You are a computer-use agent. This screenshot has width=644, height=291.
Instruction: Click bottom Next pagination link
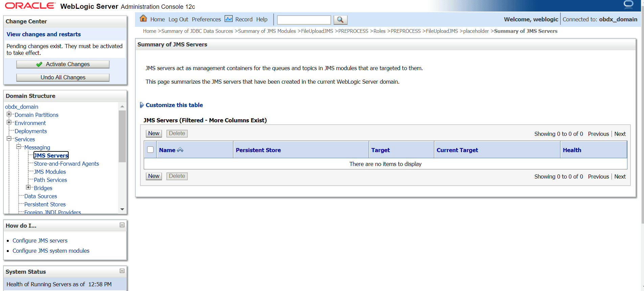(x=620, y=176)
